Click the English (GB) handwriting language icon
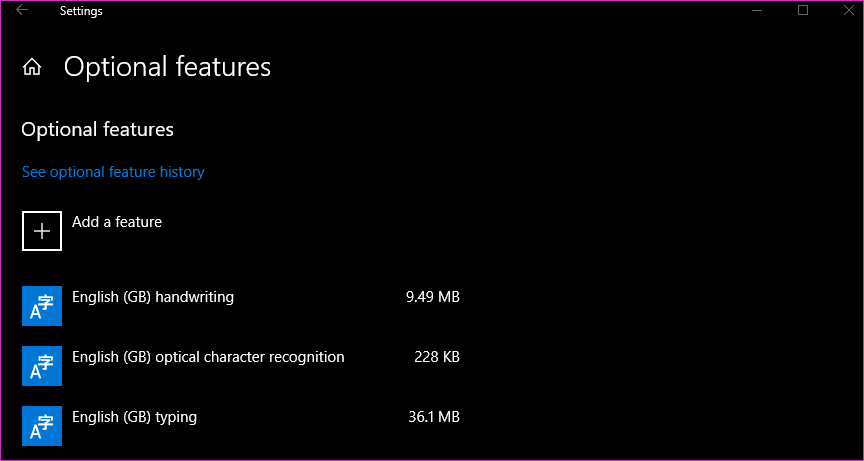This screenshot has width=864, height=461. pos(42,306)
